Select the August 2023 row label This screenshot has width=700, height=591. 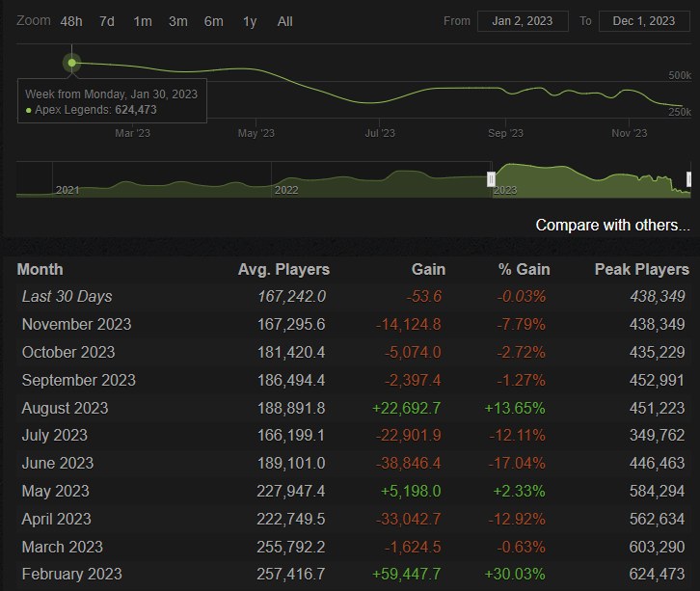click(65, 409)
